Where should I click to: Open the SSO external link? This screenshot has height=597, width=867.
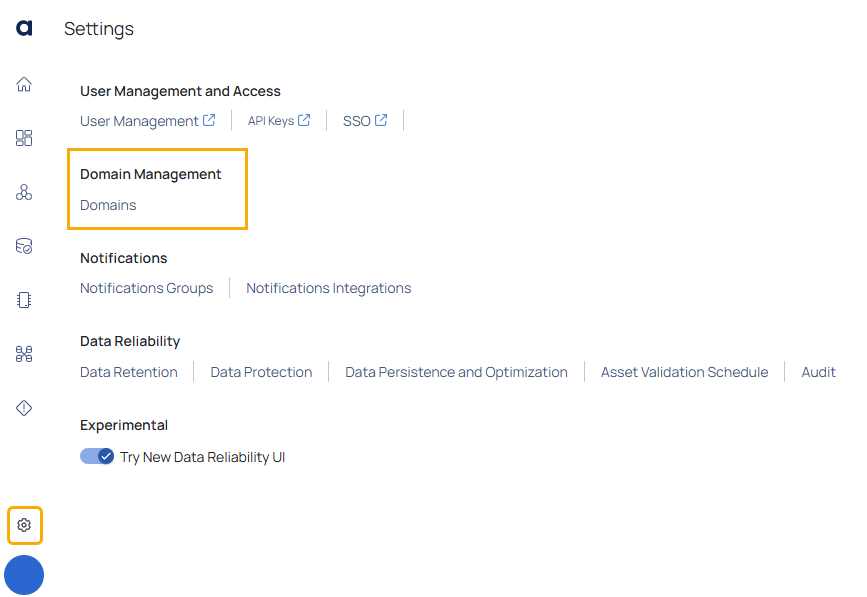(x=365, y=121)
